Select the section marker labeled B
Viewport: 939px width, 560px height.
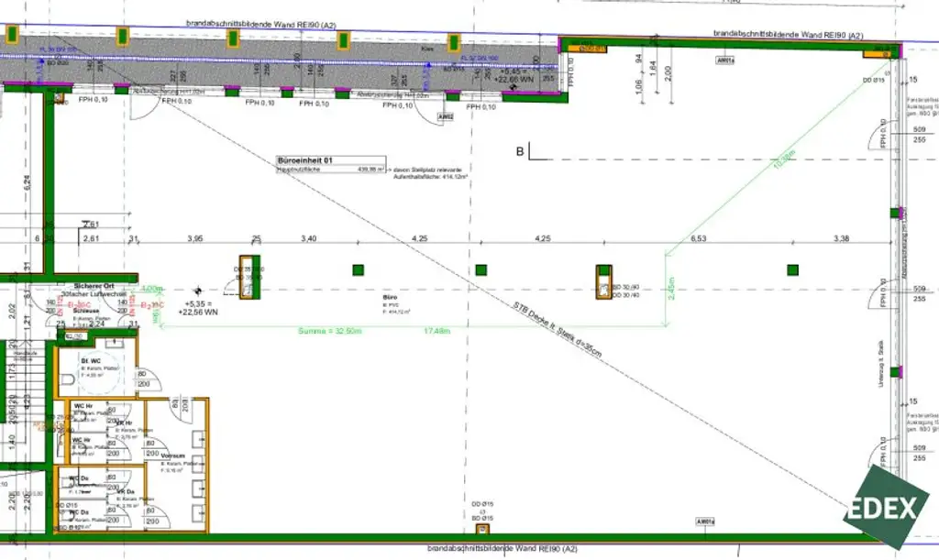(519, 150)
